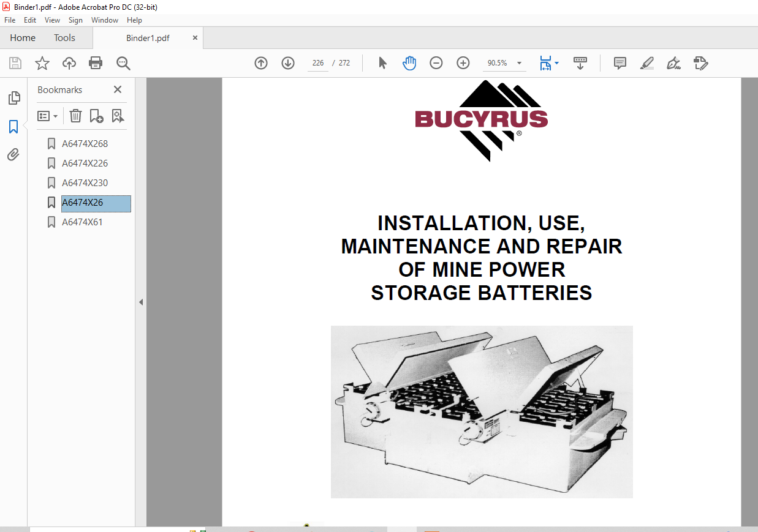The image size is (758, 532).
Task: Delete the selected bookmark
Action: pyautogui.click(x=75, y=116)
